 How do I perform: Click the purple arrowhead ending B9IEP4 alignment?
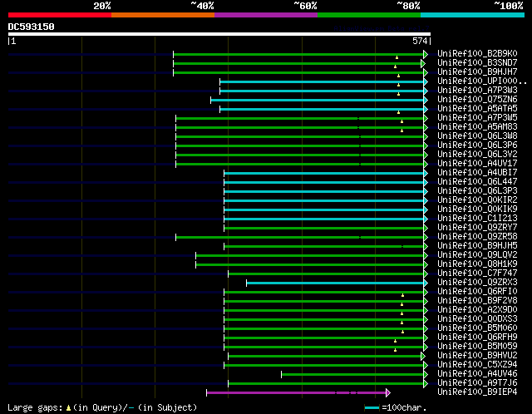coord(388,393)
